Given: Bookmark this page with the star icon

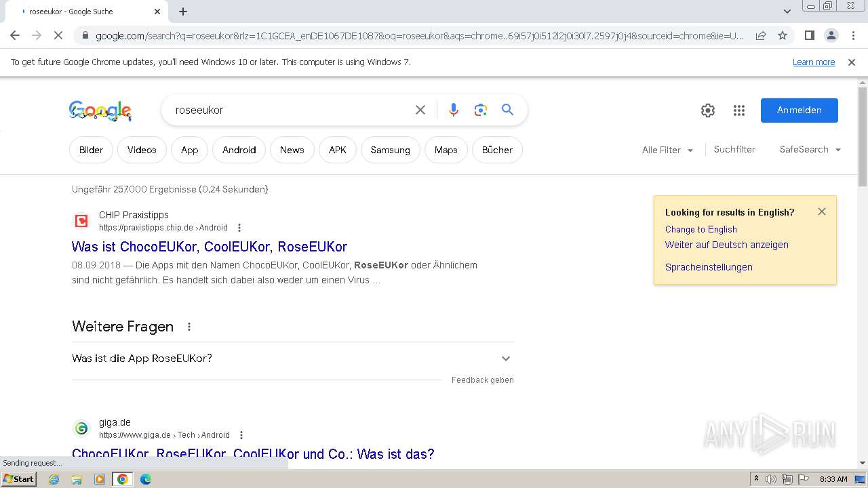Looking at the screenshot, I should (x=783, y=35).
